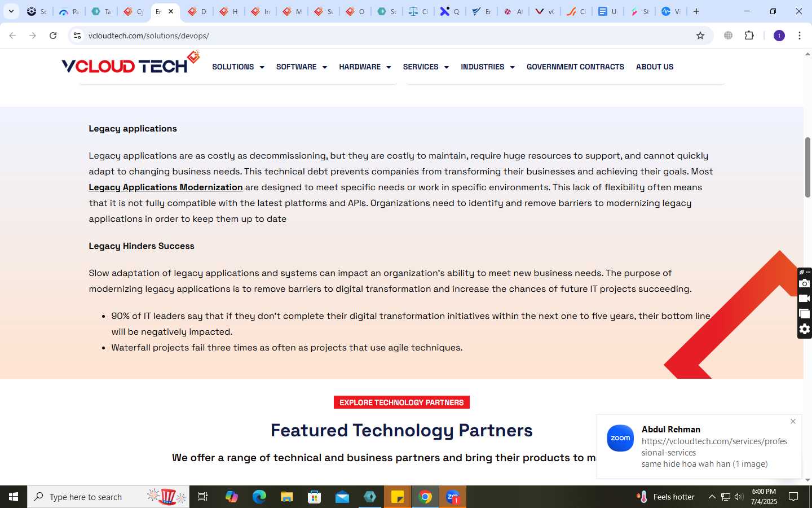Screen dimensions: 812x508
Task: Switch to the Cy tab
Action: pyautogui.click(x=134, y=11)
